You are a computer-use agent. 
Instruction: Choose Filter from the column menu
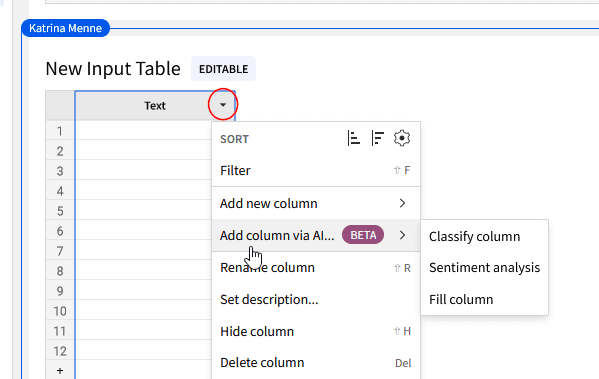(316, 170)
